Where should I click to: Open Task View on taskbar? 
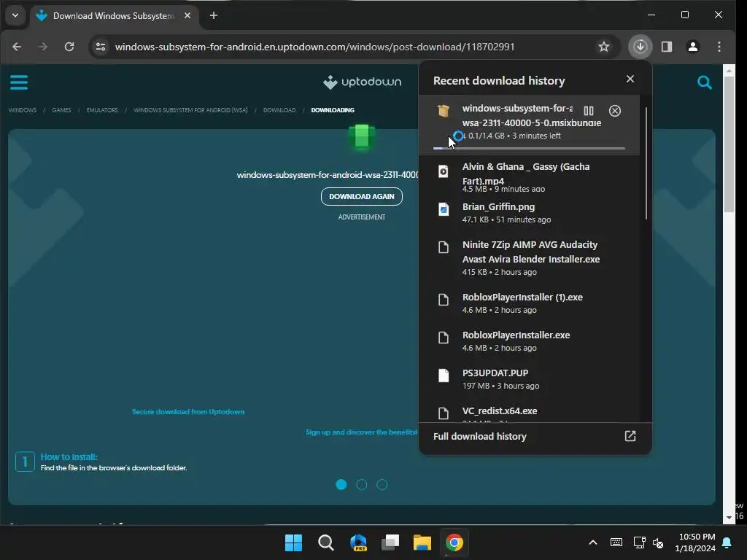pos(390,542)
